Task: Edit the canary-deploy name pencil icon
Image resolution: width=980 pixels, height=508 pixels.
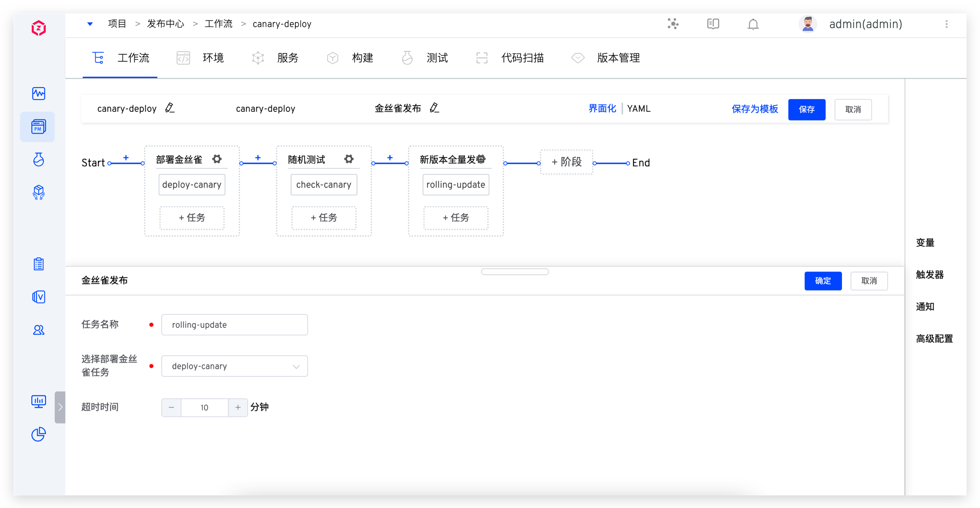Action: pos(170,108)
